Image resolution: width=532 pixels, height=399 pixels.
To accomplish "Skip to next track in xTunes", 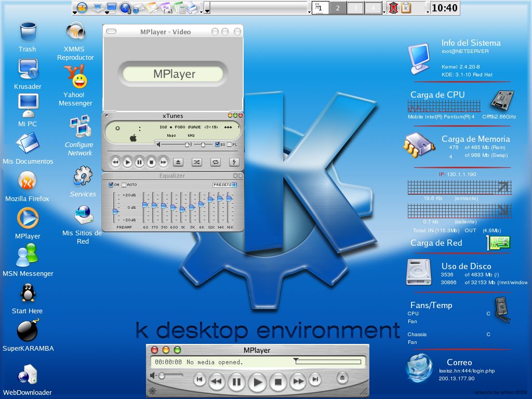I will click(x=163, y=162).
